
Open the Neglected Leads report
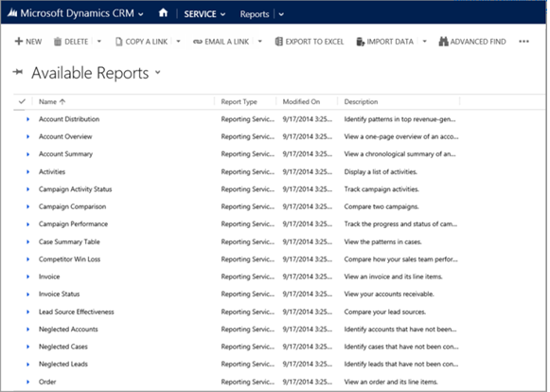[63, 365]
